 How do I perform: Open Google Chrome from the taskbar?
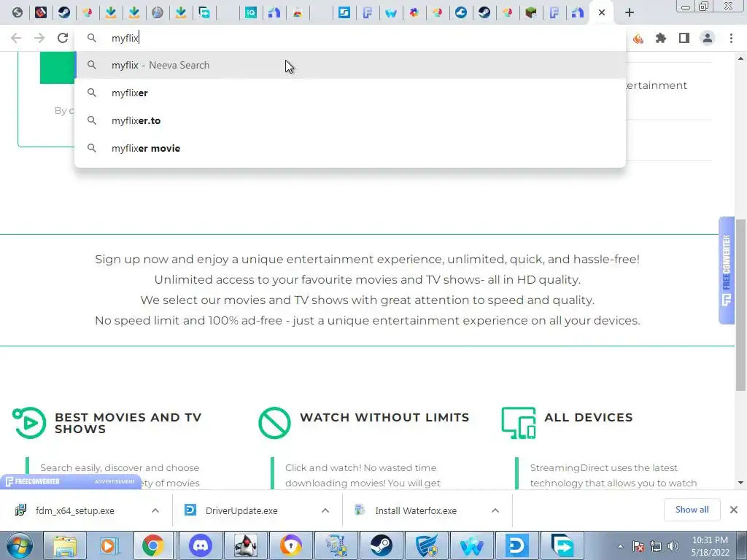click(153, 545)
